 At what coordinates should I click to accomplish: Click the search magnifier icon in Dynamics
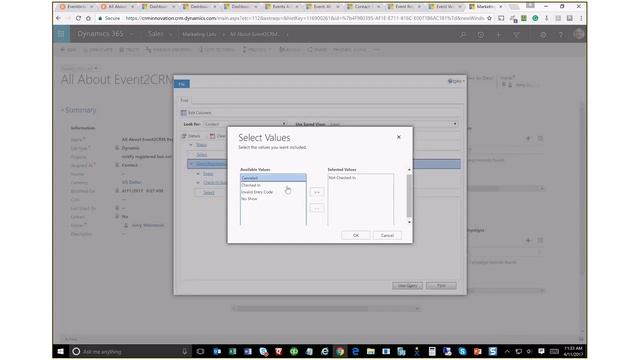(462, 35)
